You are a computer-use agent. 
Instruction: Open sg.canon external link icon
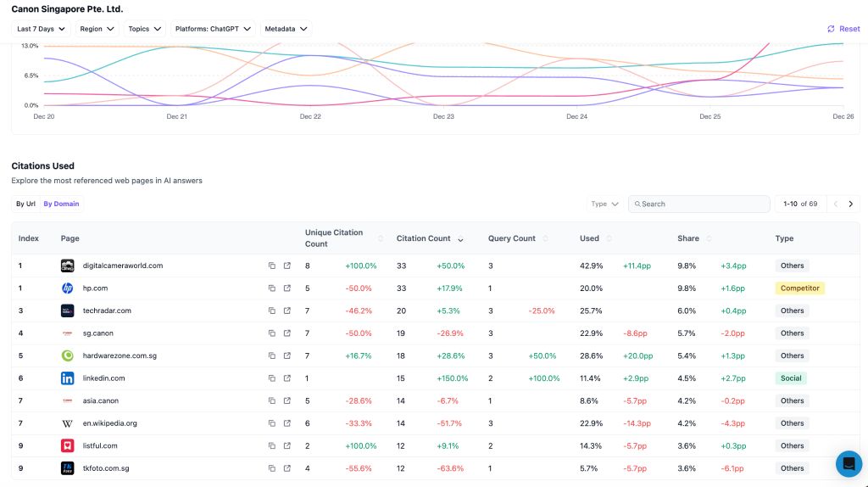pyautogui.click(x=287, y=333)
